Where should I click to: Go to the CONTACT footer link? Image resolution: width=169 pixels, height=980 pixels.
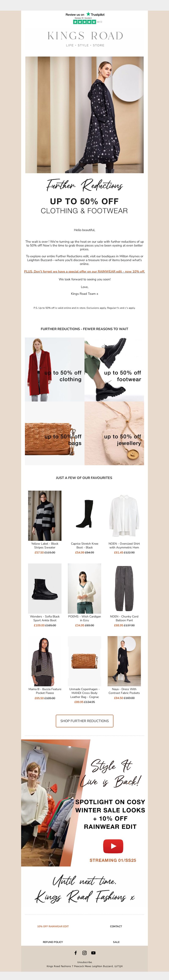(116, 926)
